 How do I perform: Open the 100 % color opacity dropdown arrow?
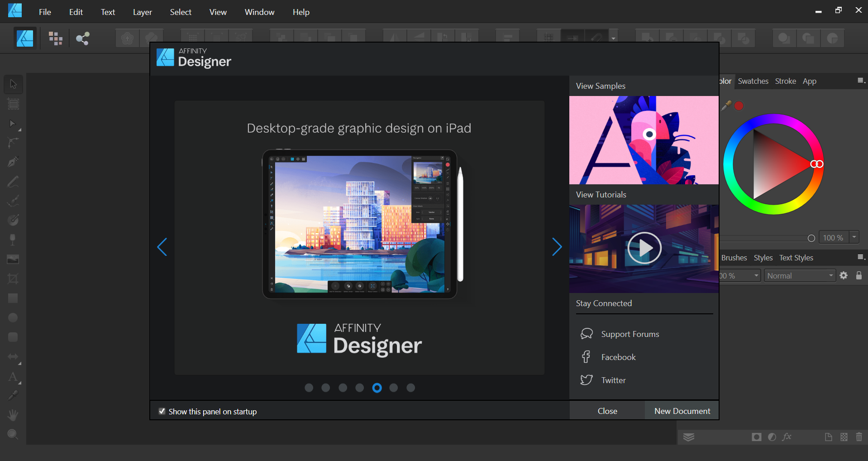point(854,237)
